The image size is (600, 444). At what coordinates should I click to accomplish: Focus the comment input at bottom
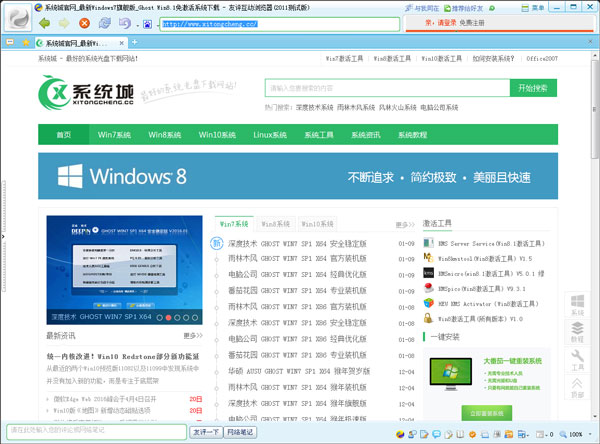tap(96, 431)
